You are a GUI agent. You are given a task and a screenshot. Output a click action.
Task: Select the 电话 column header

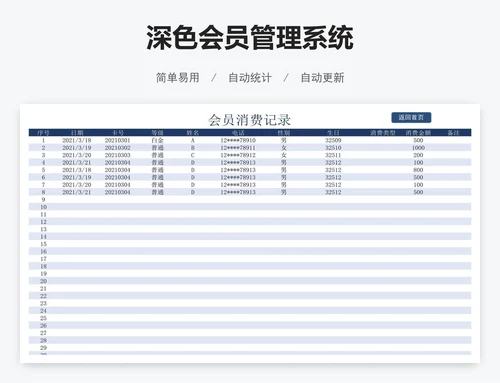[x=238, y=133]
